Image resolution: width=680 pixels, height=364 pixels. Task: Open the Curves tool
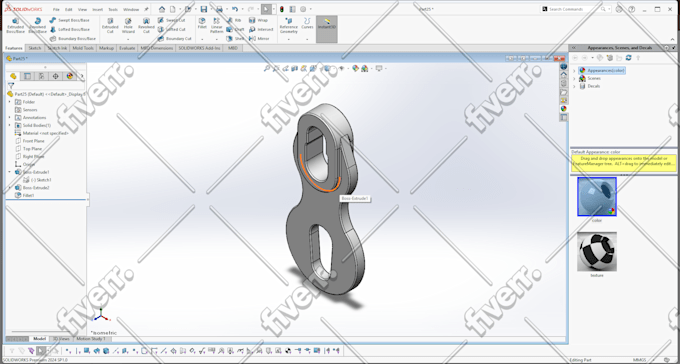[x=307, y=23]
